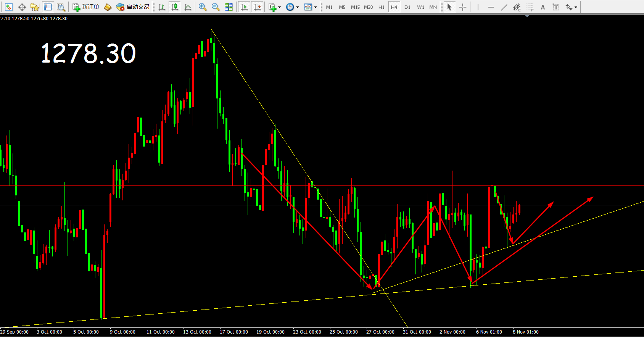Viewport: 644px width, 337px height.
Task: Toggle chart shift icon
Action: pyautogui.click(x=258, y=7)
